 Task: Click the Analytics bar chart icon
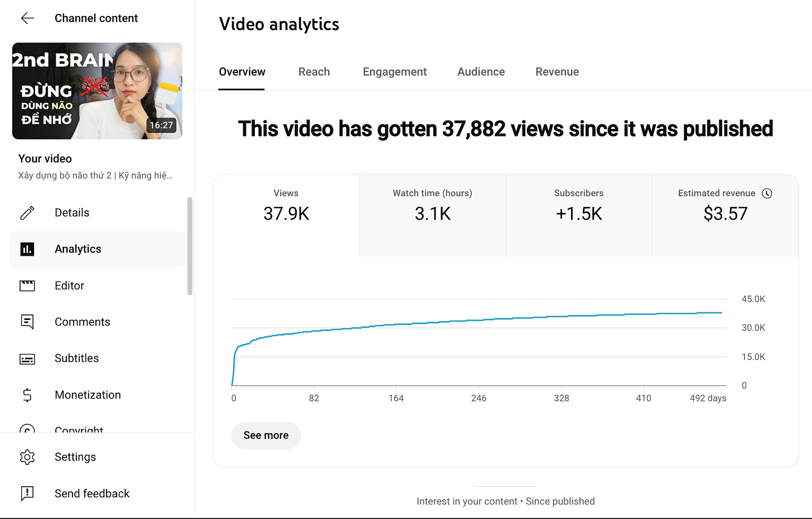pyautogui.click(x=27, y=249)
